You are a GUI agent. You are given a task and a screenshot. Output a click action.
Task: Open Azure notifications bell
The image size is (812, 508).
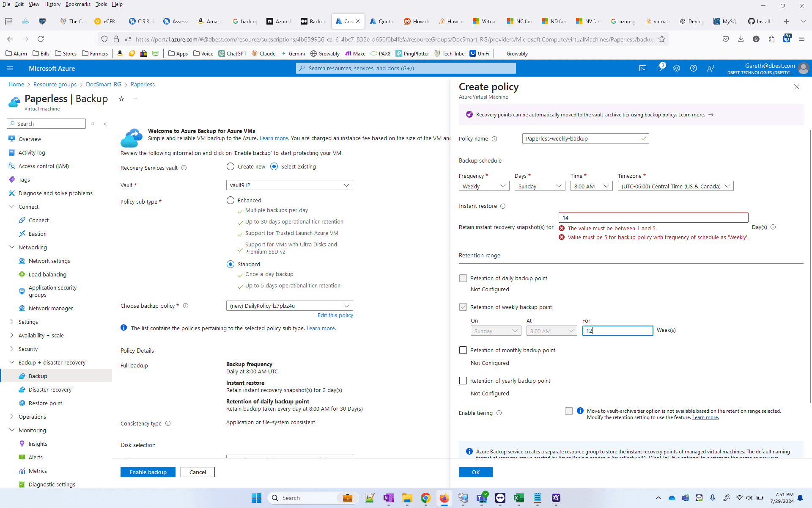[660, 68]
